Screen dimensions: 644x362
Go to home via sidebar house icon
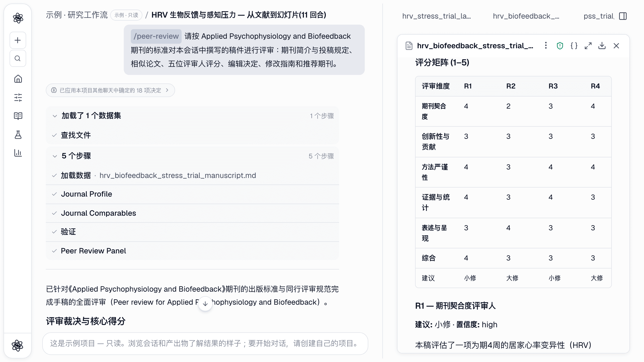[x=18, y=79]
